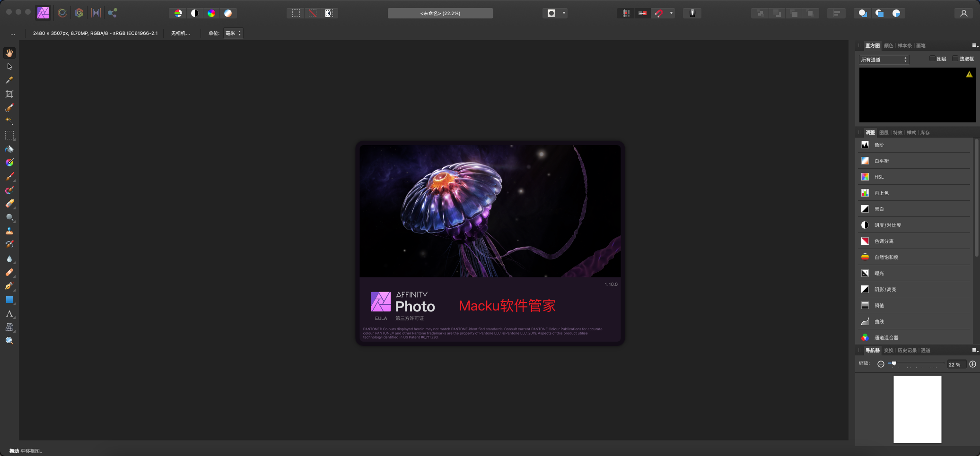Select the Erase Brush tool
Screen dimensions: 980x456
(x=9, y=204)
